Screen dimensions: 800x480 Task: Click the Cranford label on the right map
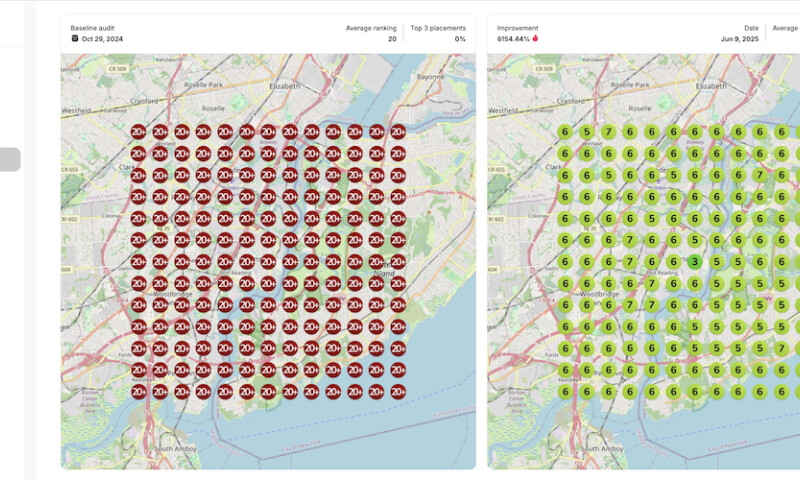click(x=571, y=101)
